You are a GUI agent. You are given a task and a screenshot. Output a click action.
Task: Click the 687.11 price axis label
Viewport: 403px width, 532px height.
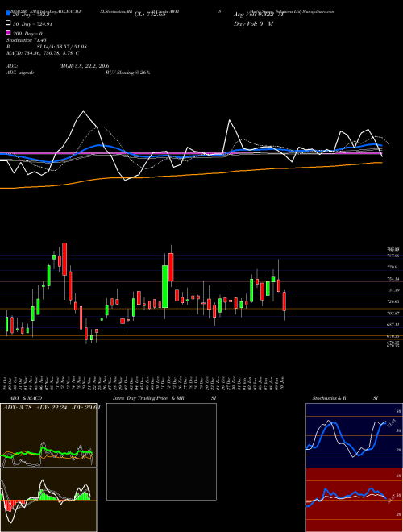point(393,325)
